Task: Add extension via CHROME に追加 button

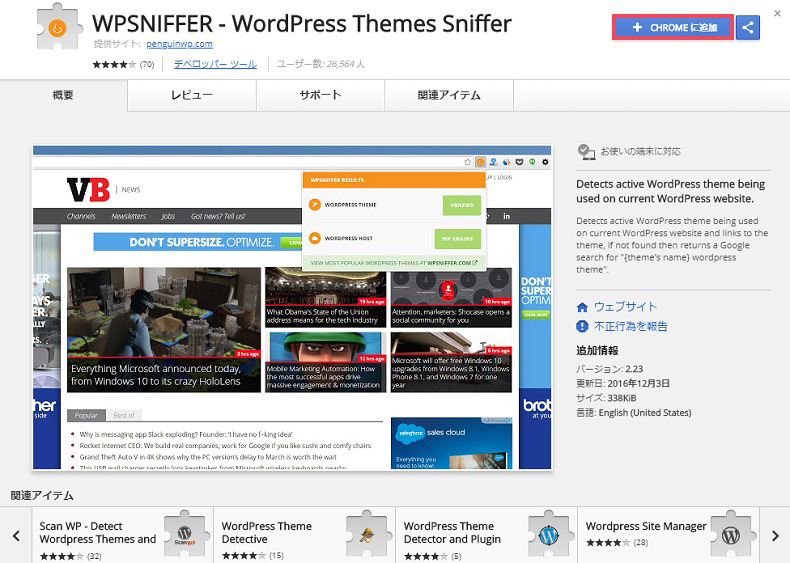Action: pyautogui.click(x=673, y=27)
